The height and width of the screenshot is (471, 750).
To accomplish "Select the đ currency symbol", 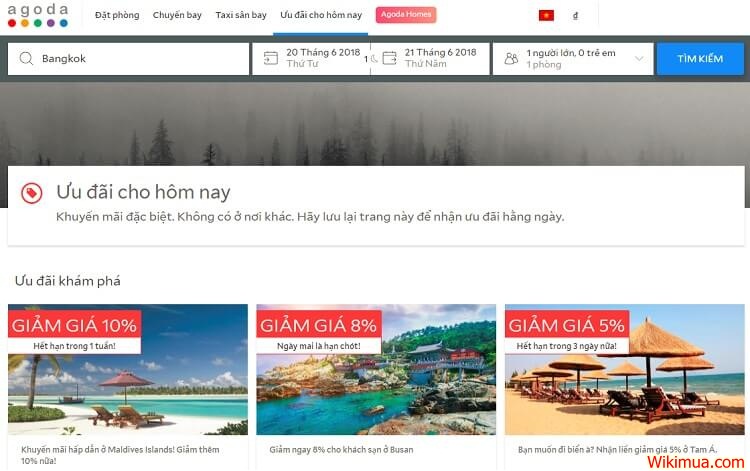I will click(x=575, y=15).
